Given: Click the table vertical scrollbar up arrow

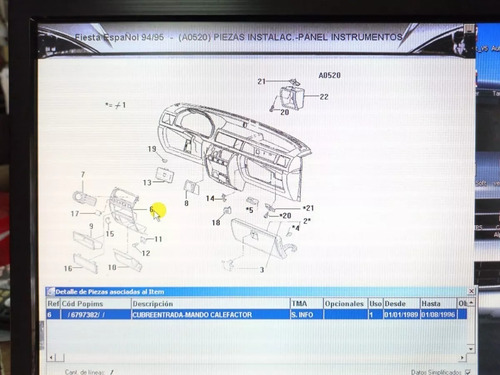Looking at the screenshot, I should pos(471,303).
